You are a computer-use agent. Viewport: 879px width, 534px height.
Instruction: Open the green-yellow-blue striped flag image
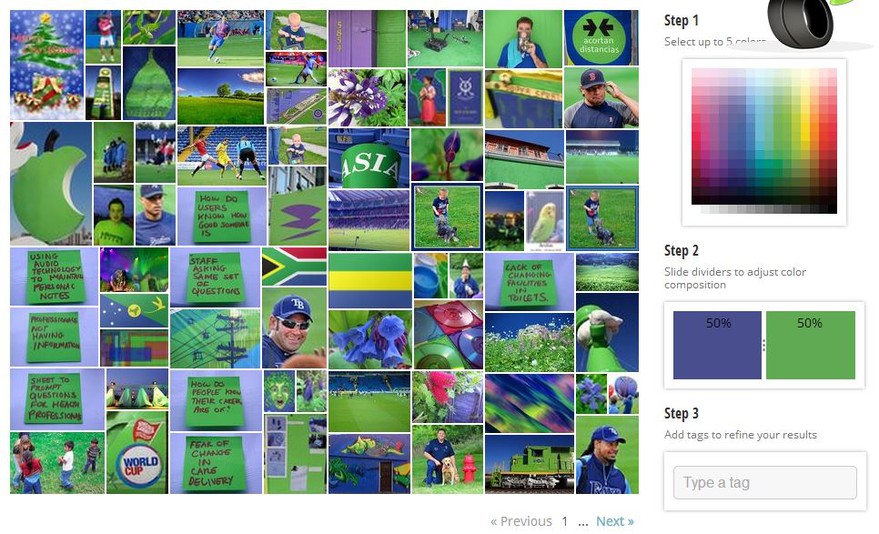coord(370,280)
